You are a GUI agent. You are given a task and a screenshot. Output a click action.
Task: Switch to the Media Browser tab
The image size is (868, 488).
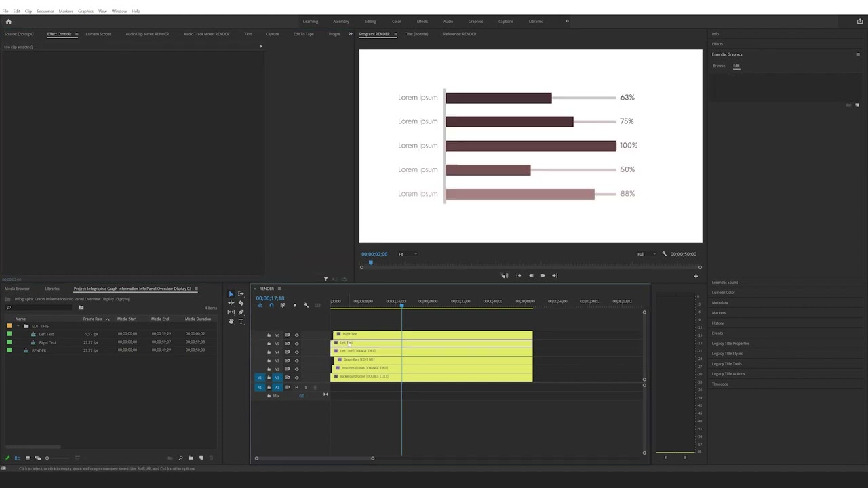click(x=17, y=289)
